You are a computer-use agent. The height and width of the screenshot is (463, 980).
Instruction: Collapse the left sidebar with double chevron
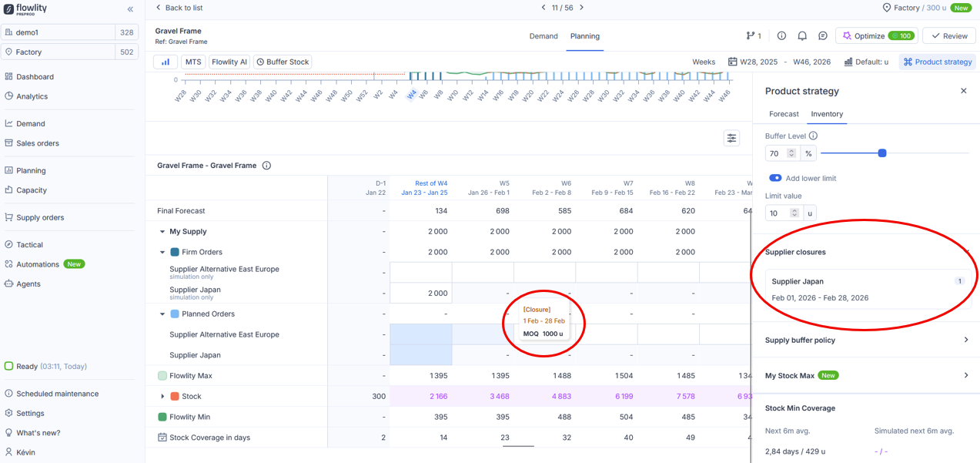(130, 9)
